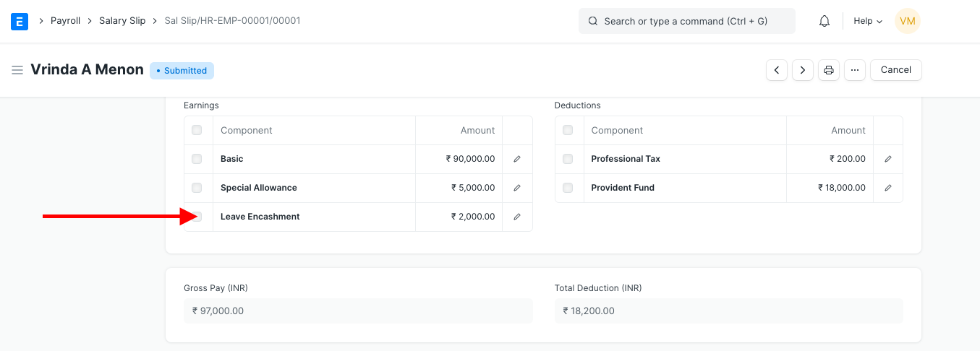This screenshot has width=980, height=351.
Task: Tick the Provident Fund row checkbox
Action: point(568,188)
